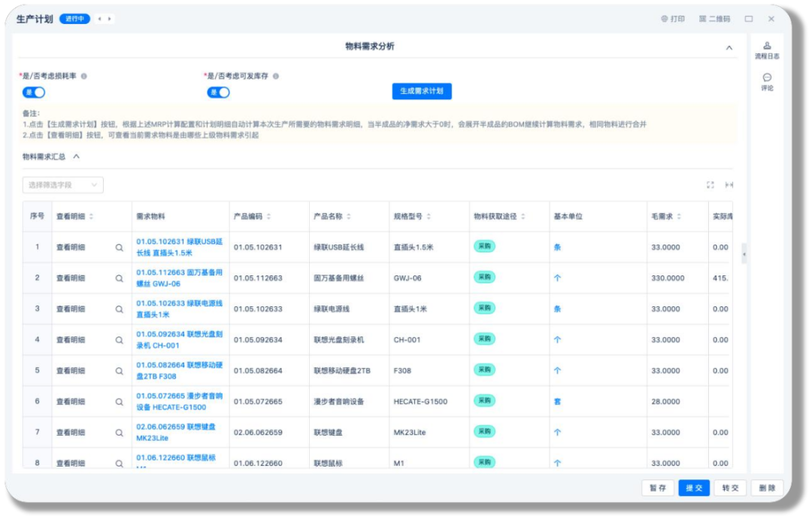Open the 评论 comments icon
Image resolution: width=812 pixels, height=520 pixels.
766,82
